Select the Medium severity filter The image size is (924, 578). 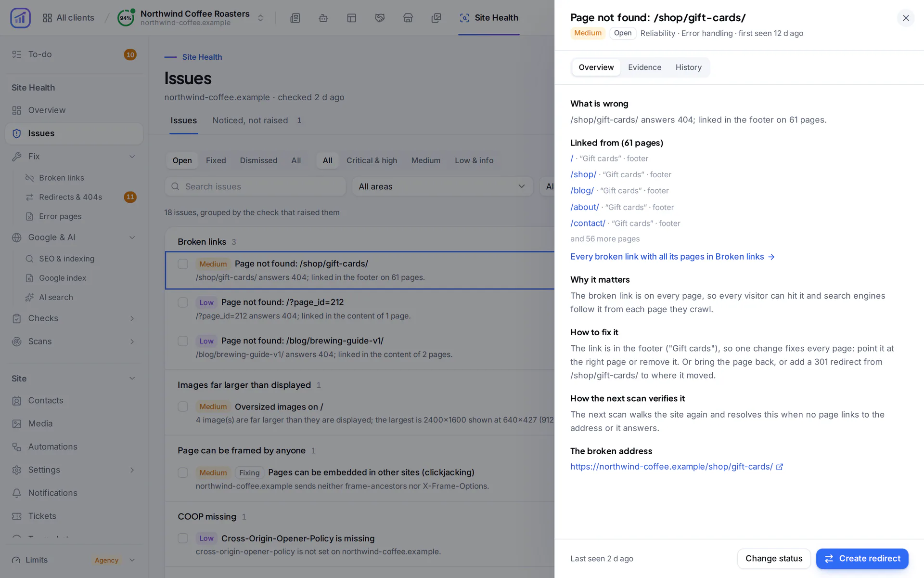click(x=425, y=160)
